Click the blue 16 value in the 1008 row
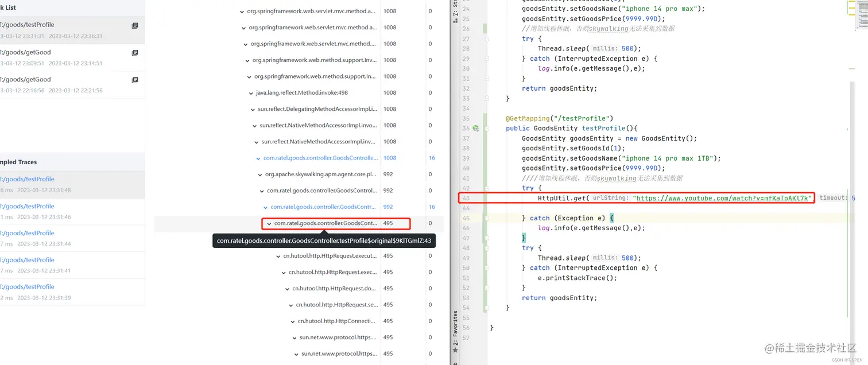This screenshot has height=365, width=868. coord(432,158)
